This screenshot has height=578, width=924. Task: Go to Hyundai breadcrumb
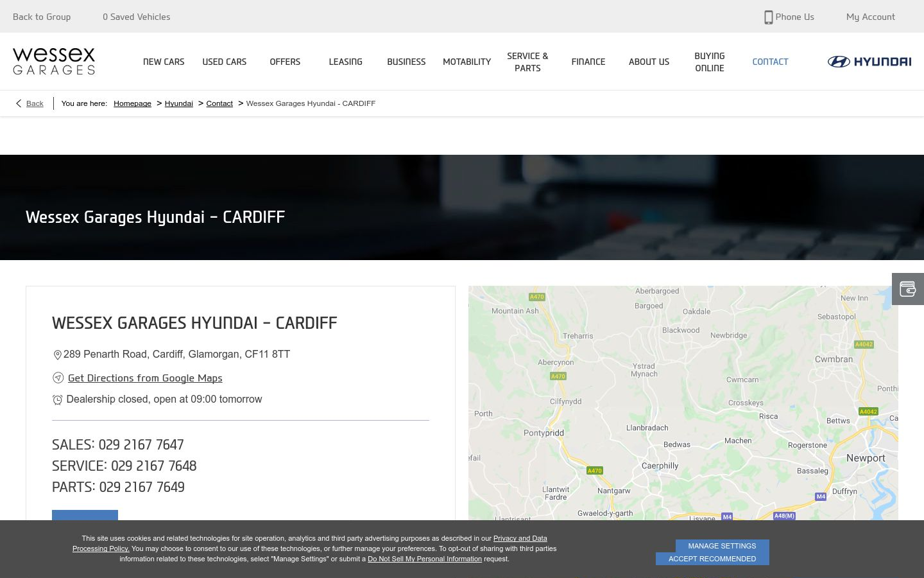[178, 103]
